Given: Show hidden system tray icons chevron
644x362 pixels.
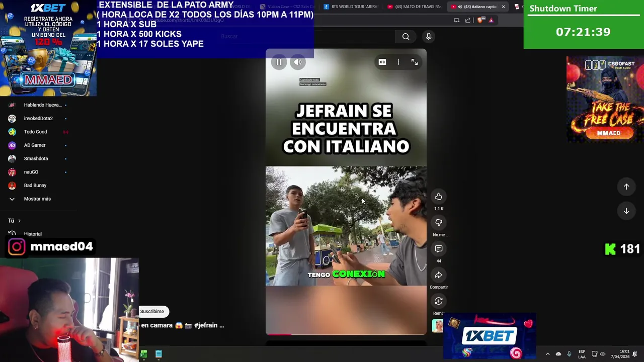Looking at the screenshot, I should (x=547, y=354).
